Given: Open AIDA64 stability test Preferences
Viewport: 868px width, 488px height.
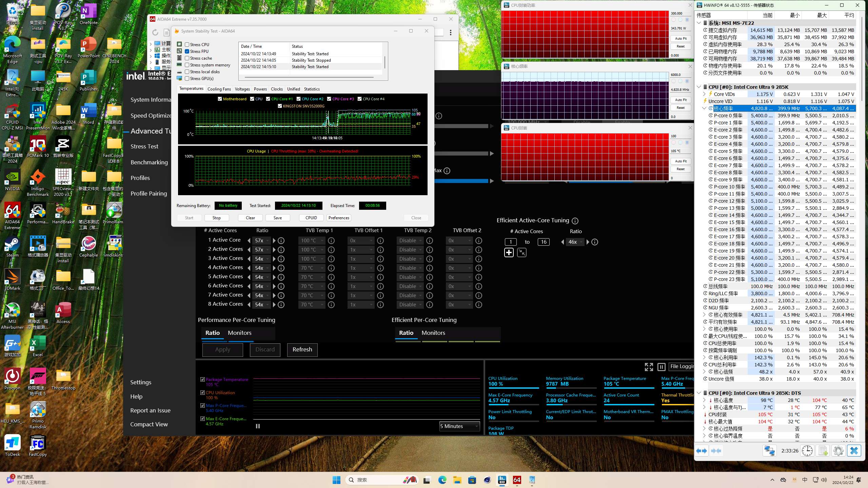Looking at the screenshot, I should (339, 218).
